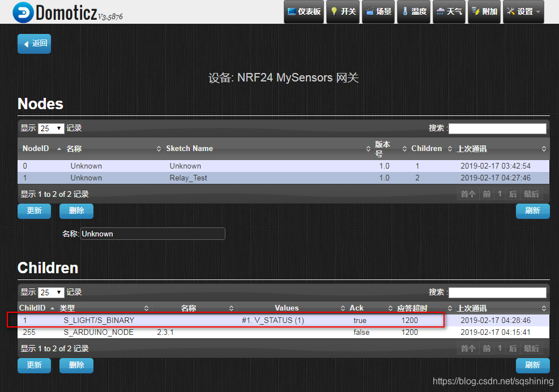Open the 场景 scenes tab

click(378, 11)
